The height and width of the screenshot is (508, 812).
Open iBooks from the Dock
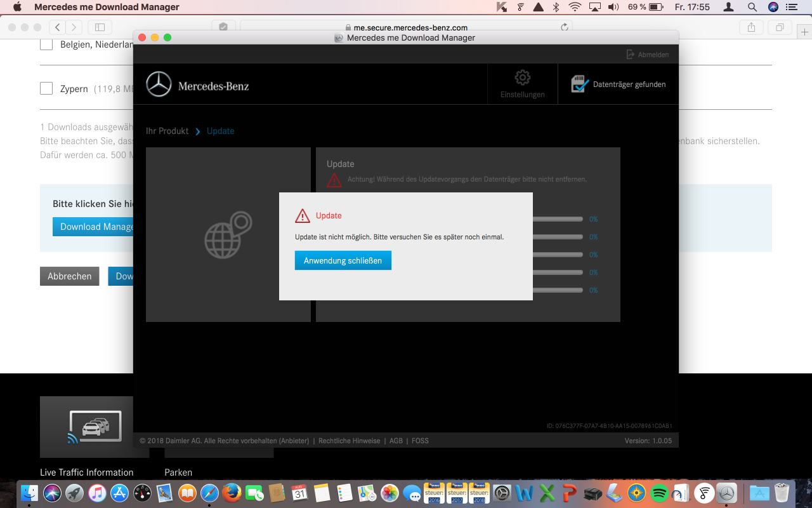click(187, 493)
